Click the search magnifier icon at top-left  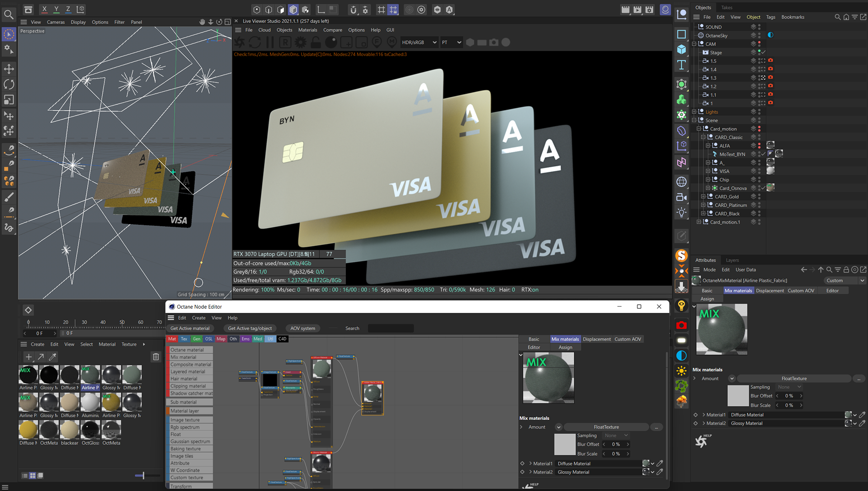pos(8,14)
